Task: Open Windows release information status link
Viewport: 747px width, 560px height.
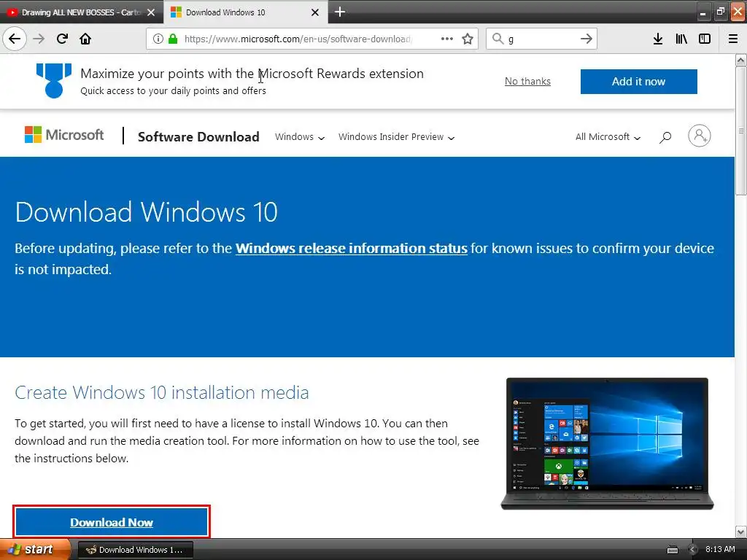Action: 351,249
